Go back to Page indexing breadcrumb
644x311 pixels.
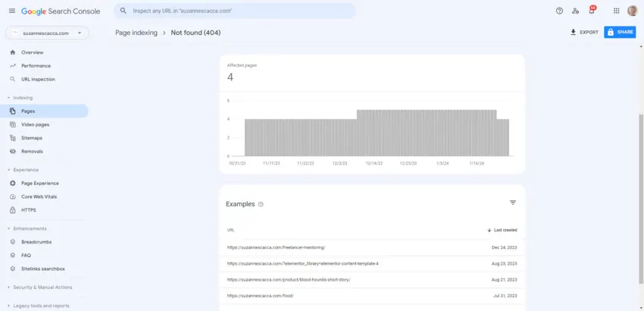136,33
